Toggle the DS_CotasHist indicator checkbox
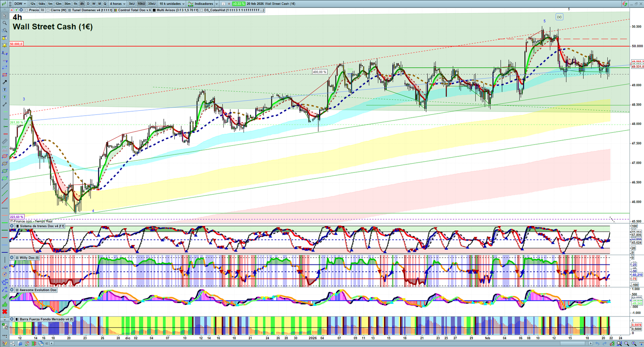 [201, 10]
